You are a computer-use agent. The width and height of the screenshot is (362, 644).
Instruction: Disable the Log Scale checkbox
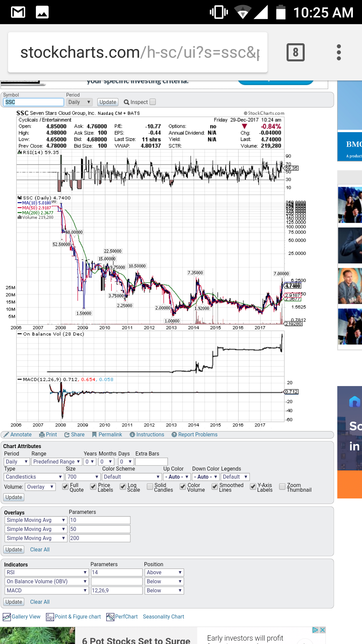click(x=123, y=487)
